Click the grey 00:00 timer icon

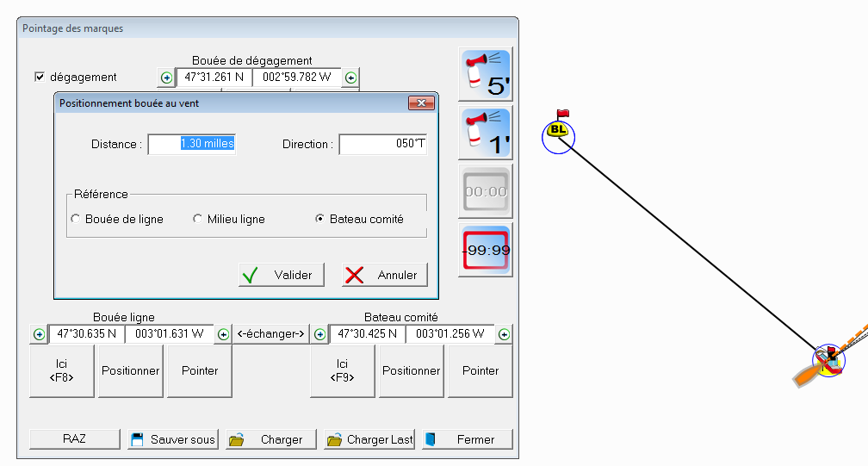coord(487,191)
